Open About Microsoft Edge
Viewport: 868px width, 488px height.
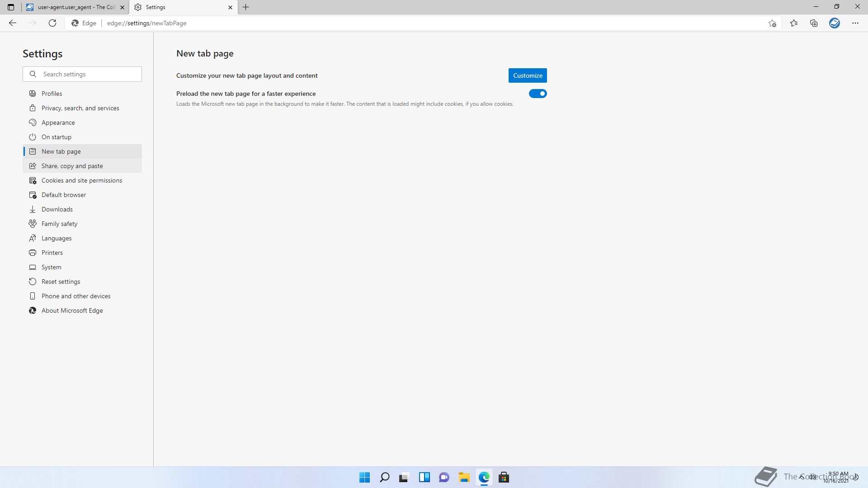click(x=82, y=310)
